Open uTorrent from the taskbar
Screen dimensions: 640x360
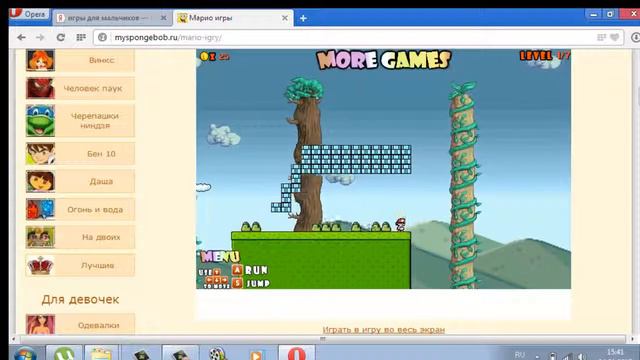point(65,353)
